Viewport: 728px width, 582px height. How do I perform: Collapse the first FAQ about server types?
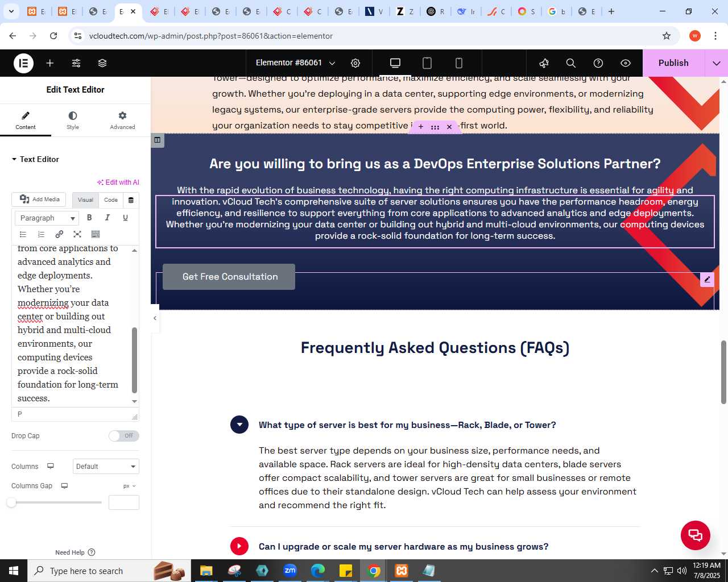coord(239,425)
